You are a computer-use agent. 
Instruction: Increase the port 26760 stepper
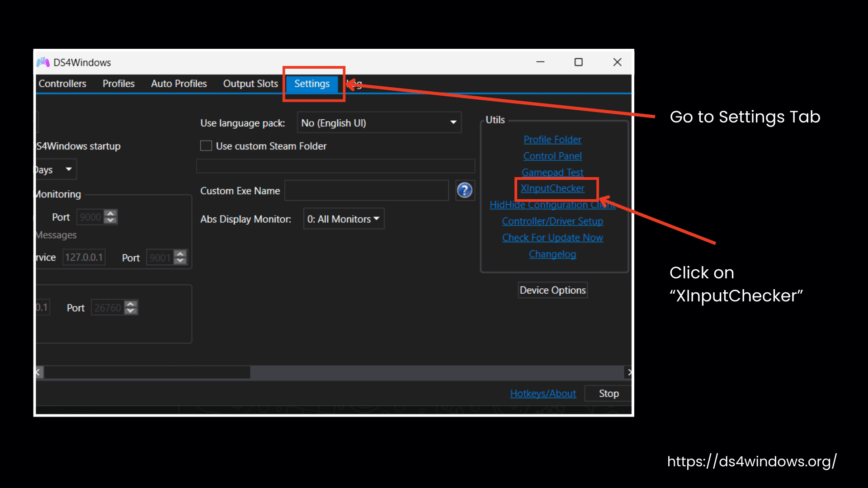[x=131, y=304]
